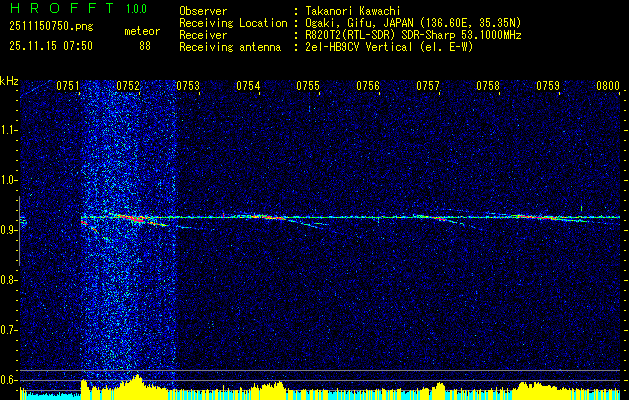
Task: Click time marker 0754
Action: [248, 85]
